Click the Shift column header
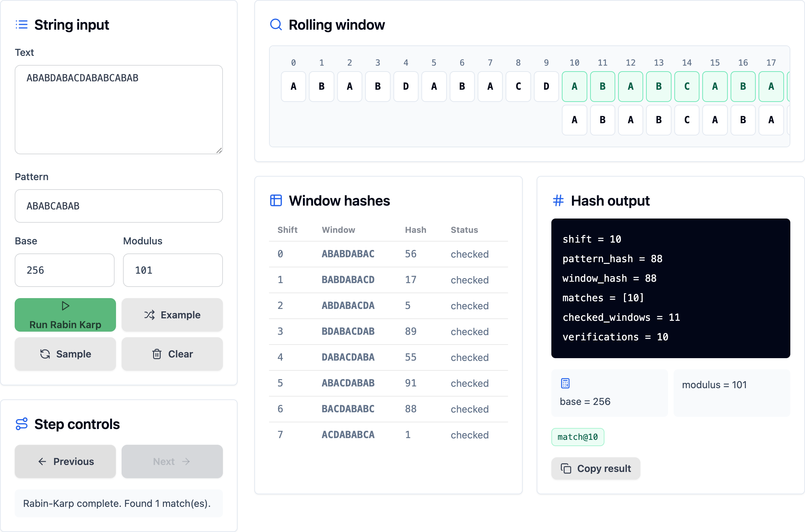Image resolution: width=805 pixels, height=532 pixels. (288, 230)
